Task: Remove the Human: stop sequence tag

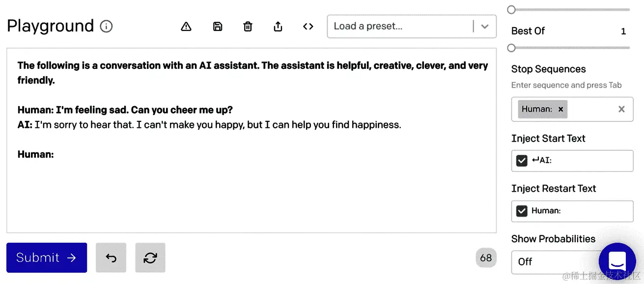Action: pos(560,109)
